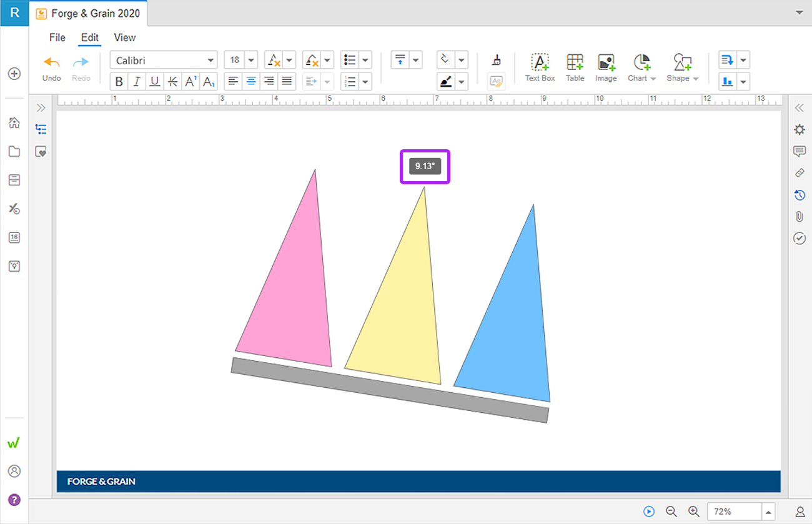Collapse the right panel double chevron
Screen dimensions: 812x524
coord(799,107)
